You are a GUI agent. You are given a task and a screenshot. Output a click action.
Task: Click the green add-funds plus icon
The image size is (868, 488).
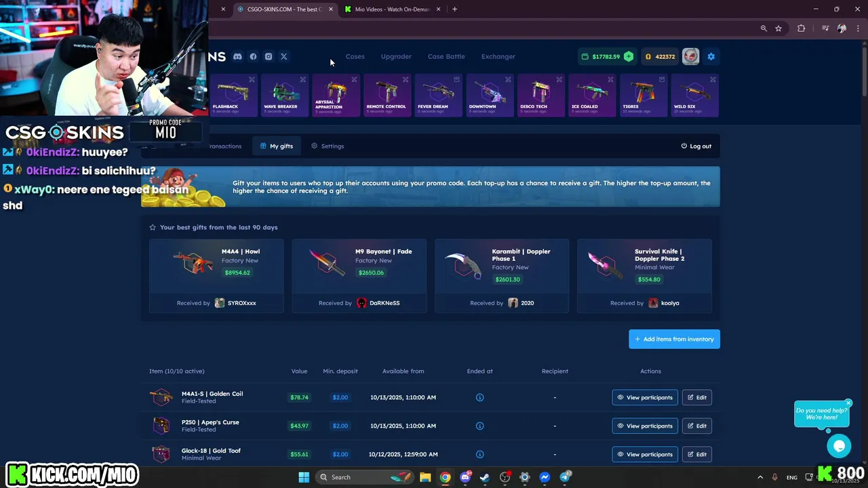(629, 57)
